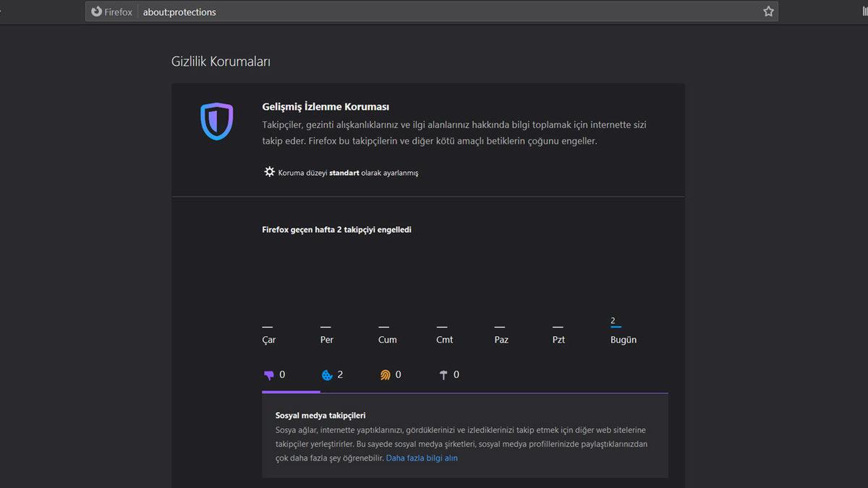
Task: Bookmark the page using the star icon
Action: coord(769,11)
